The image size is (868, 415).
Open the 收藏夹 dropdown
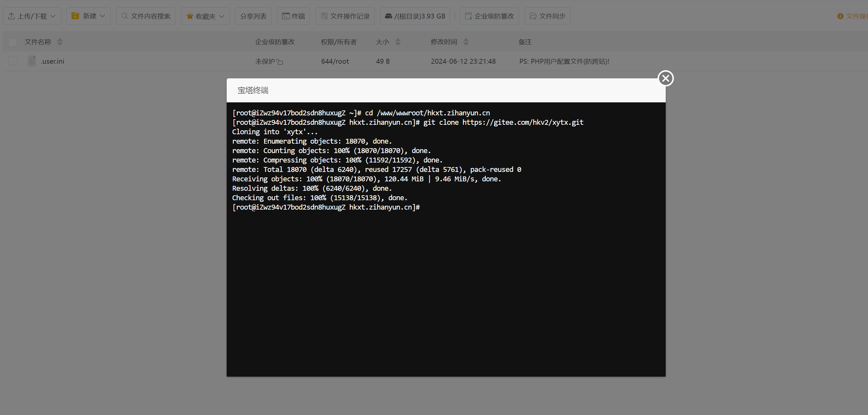[205, 16]
